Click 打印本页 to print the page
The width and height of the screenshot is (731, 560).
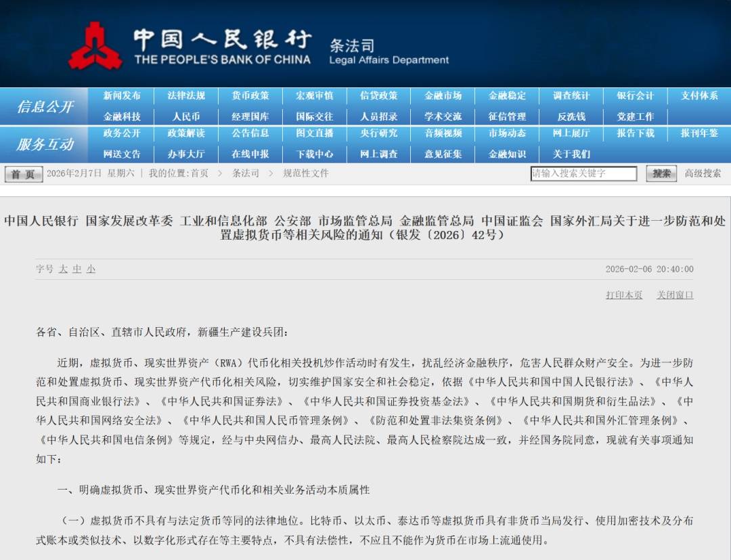click(624, 295)
